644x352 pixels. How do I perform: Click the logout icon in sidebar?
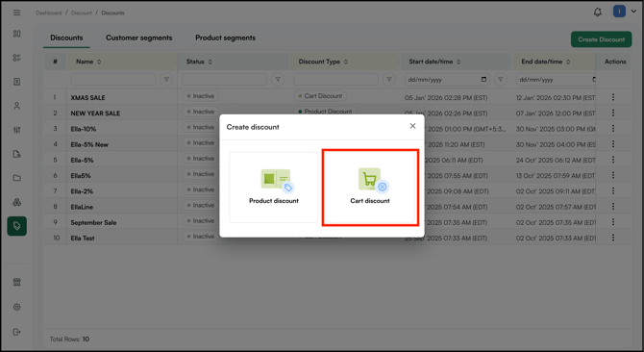pyautogui.click(x=17, y=332)
